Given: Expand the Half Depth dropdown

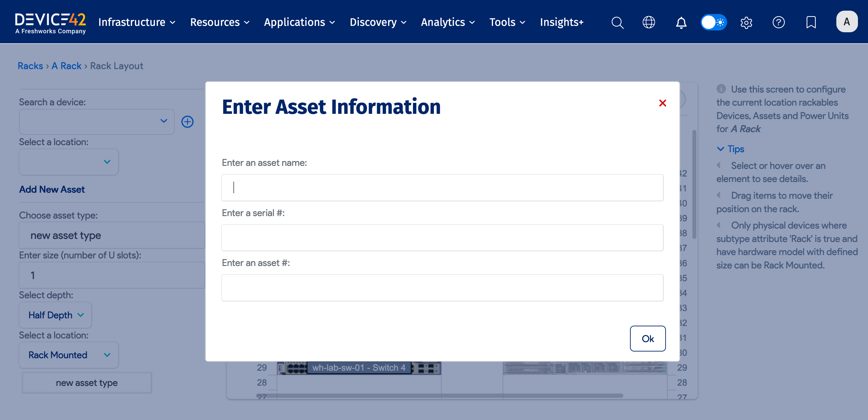Looking at the screenshot, I should point(55,315).
